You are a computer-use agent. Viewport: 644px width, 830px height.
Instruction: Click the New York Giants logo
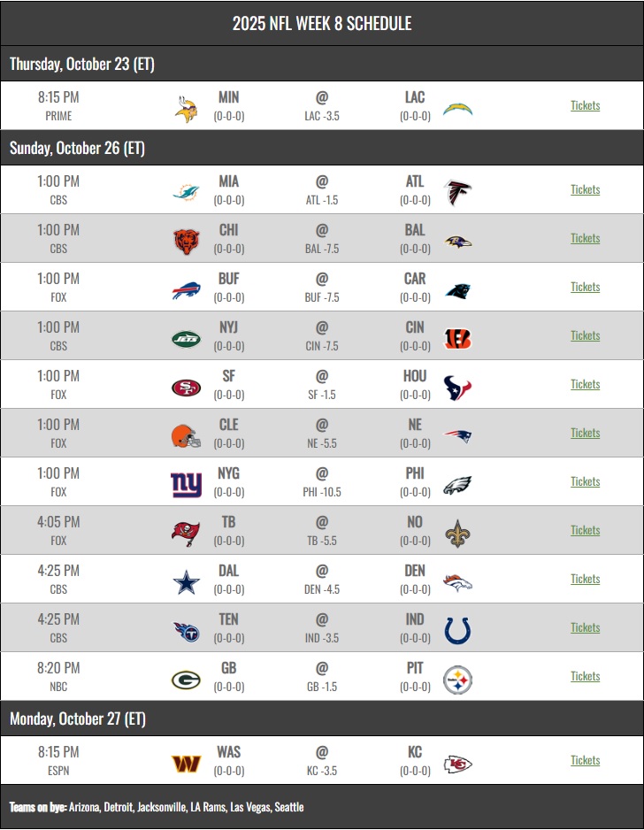click(x=186, y=482)
